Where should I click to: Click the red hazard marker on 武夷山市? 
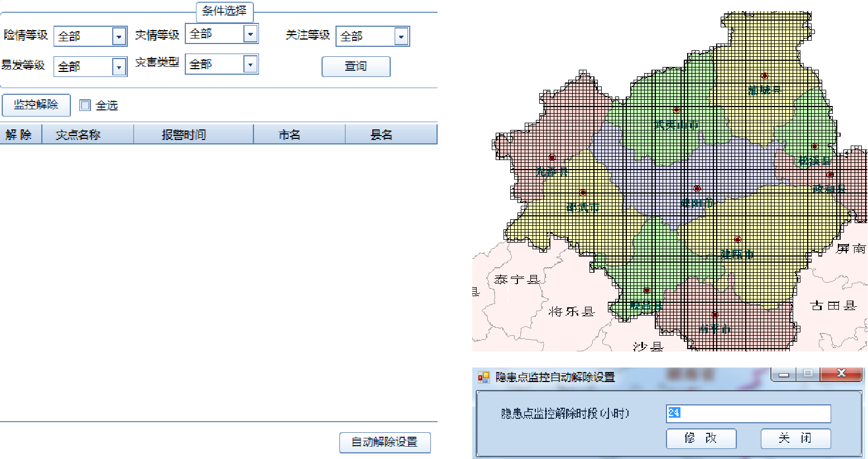point(677,109)
